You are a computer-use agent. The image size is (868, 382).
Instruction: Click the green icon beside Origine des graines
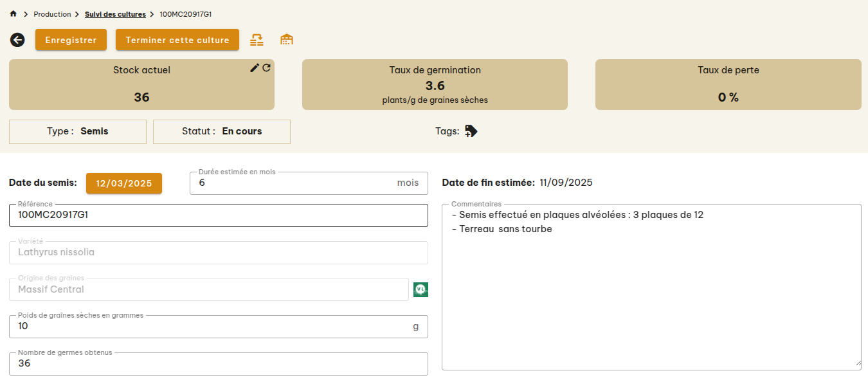click(420, 289)
